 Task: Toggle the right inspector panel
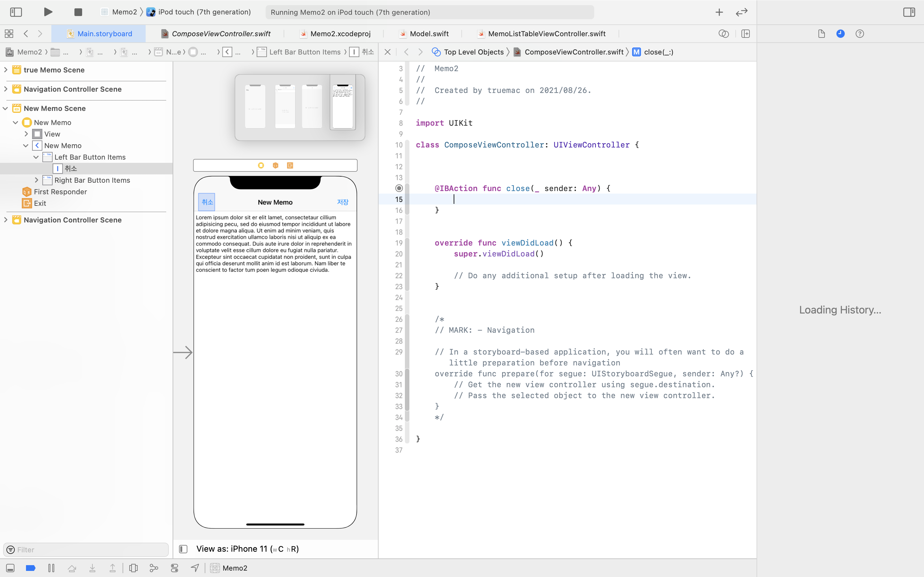(x=909, y=12)
